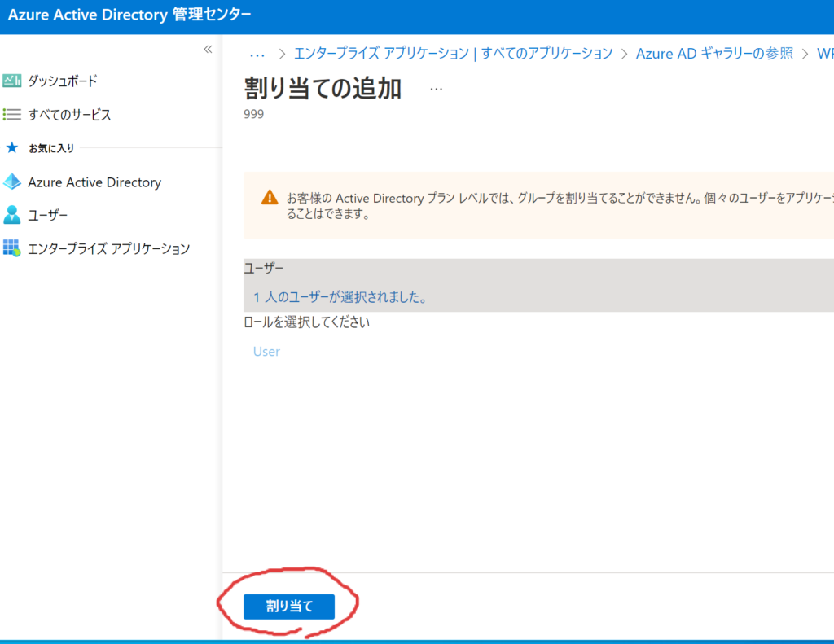Click the Dashboard chart icon
This screenshot has height=644, width=834.
tap(11, 81)
